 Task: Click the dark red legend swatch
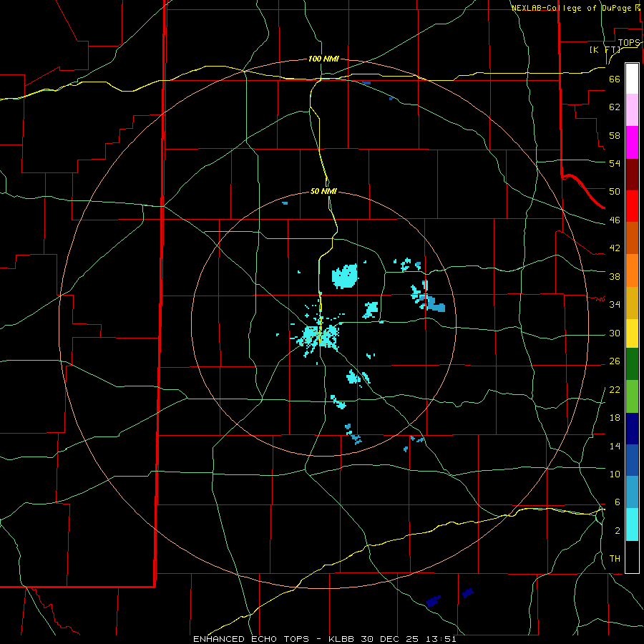tap(632, 175)
